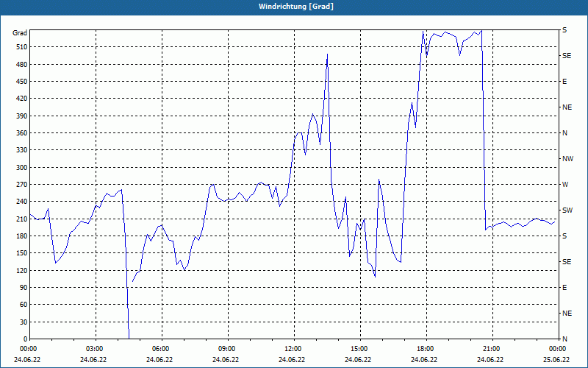Click the 270 degree axis label
Image resolution: width=588 pixels, height=368 pixels.
click(22, 185)
